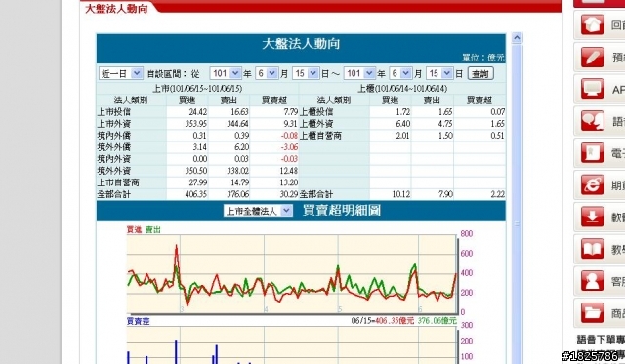Expand the end day 15 dropdown
Screen dimensions: 625x364
click(439, 73)
